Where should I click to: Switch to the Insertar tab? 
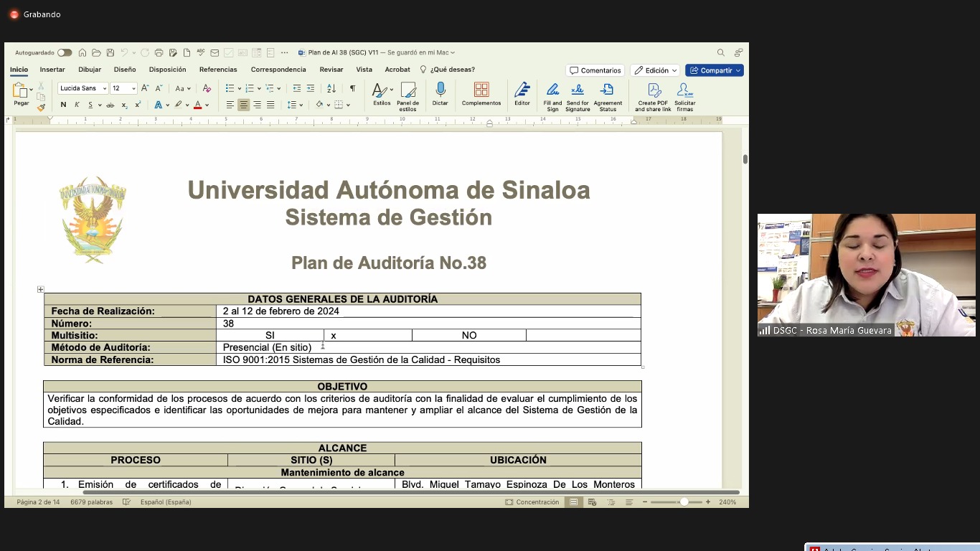pos(52,70)
